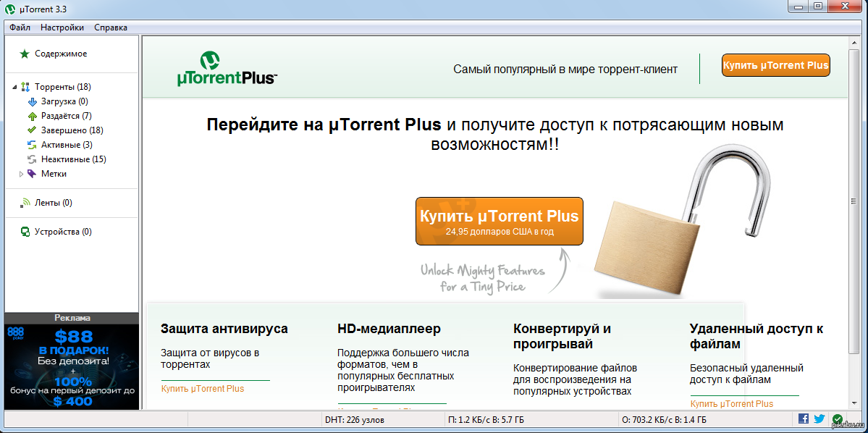
Task: Click the Facebook icon in status bar
Action: 804,419
